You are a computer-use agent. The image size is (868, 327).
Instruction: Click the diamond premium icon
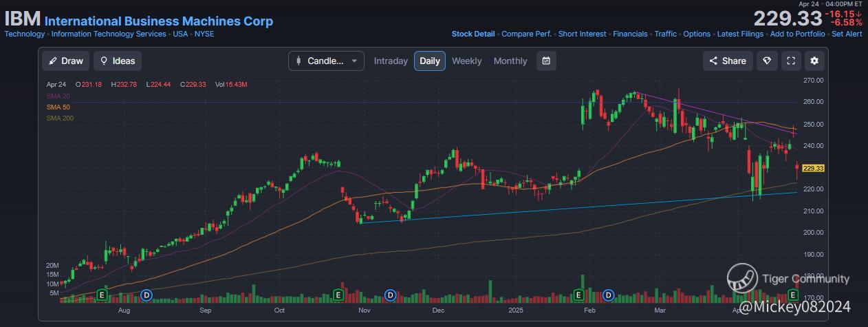[768, 61]
